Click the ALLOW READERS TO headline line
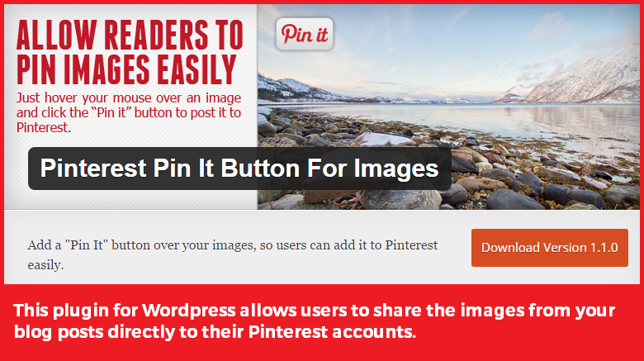This screenshot has height=361, width=644. pos(130,35)
